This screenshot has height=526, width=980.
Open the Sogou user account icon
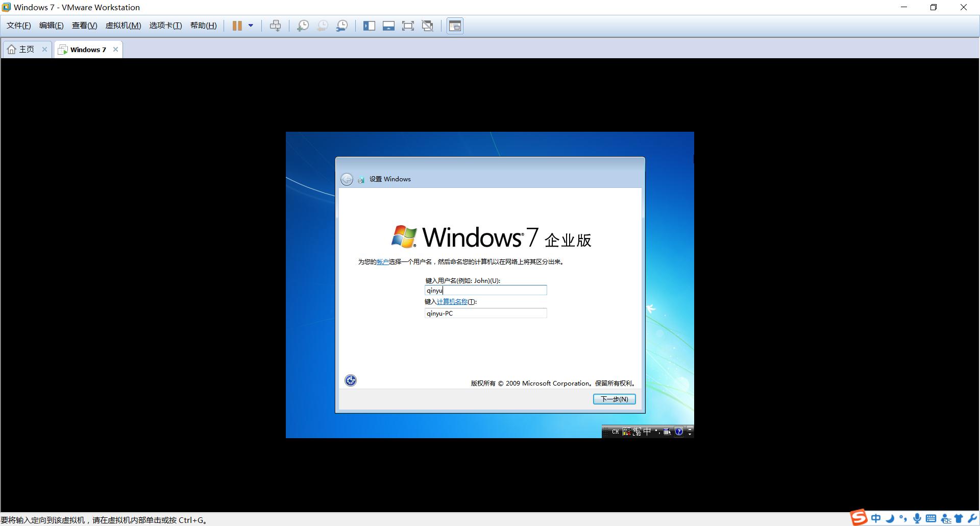(946, 519)
